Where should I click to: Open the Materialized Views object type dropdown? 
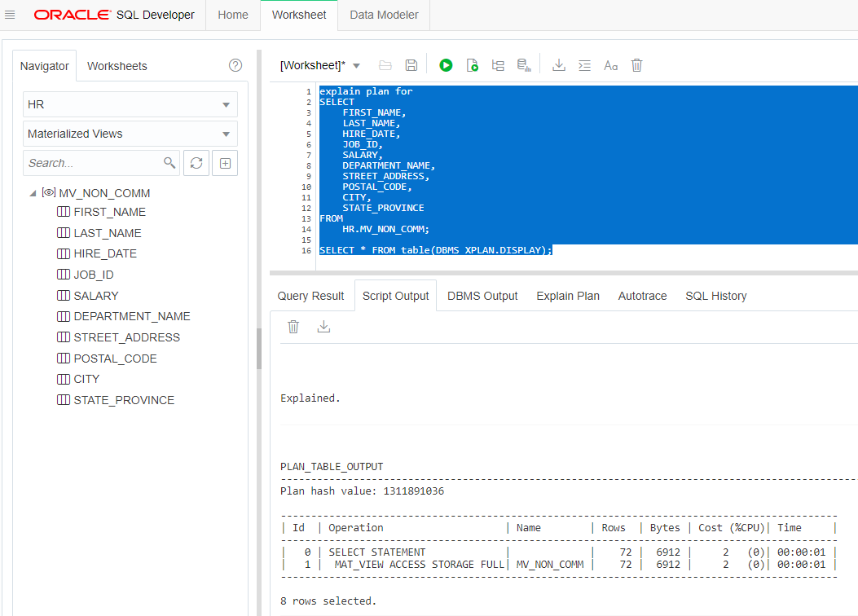coord(130,134)
